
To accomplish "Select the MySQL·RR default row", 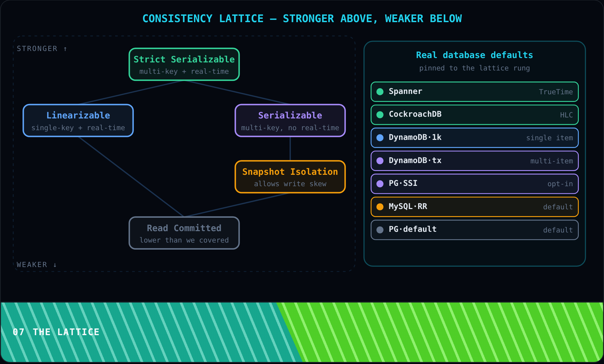I will (474, 207).
